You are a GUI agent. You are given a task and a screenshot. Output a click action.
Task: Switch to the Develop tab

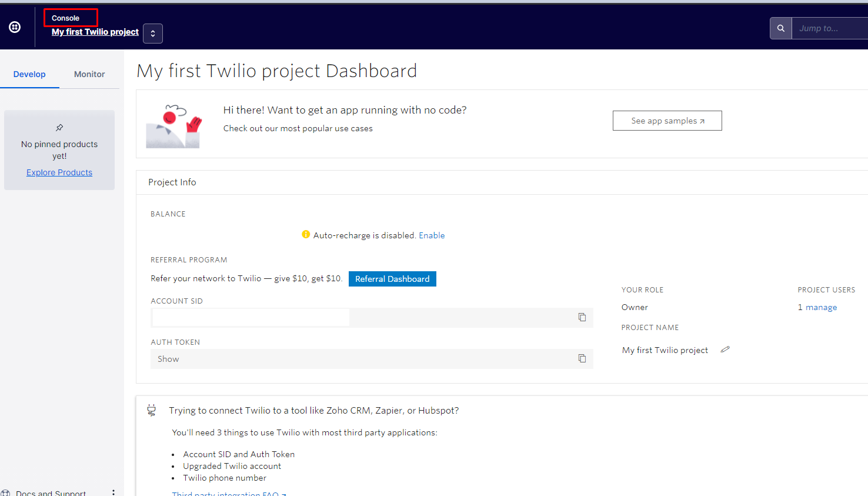pos(29,74)
